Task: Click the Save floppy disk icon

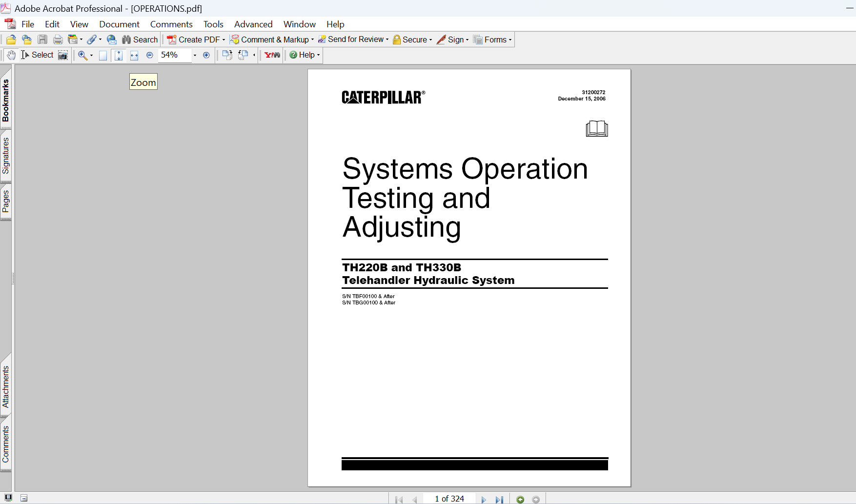Action: [x=42, y=40]
